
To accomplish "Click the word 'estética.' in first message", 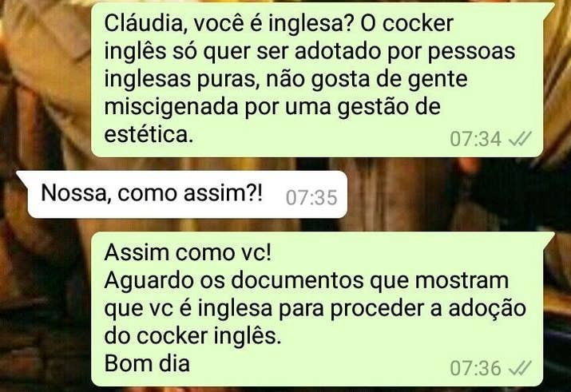I will click(149, 134).
